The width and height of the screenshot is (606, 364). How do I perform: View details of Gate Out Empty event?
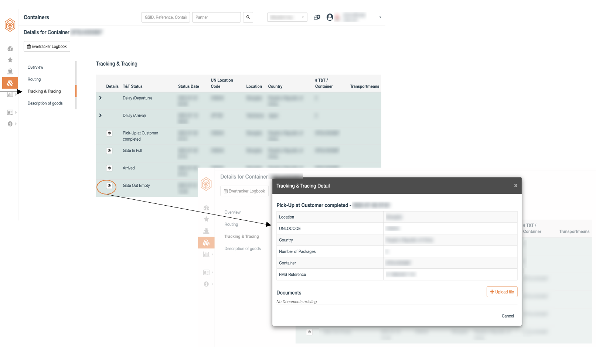[x=109, y=186]
